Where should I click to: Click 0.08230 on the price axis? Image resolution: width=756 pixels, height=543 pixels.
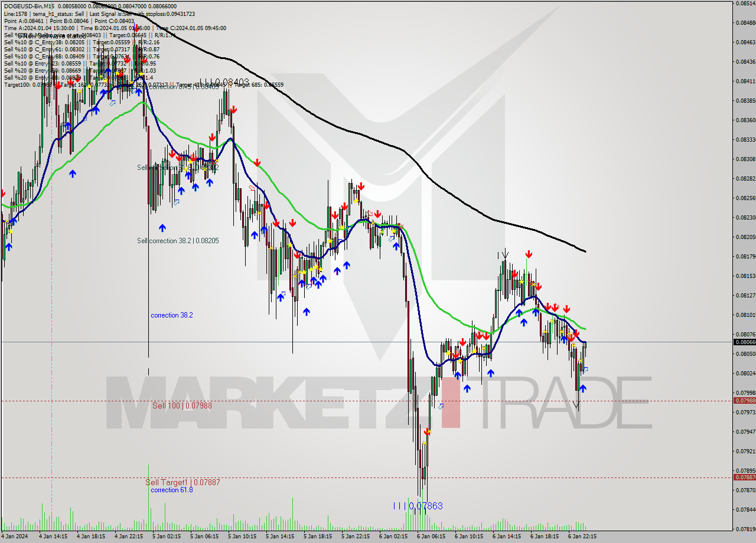pyautogui.click(x=745, y=217)
